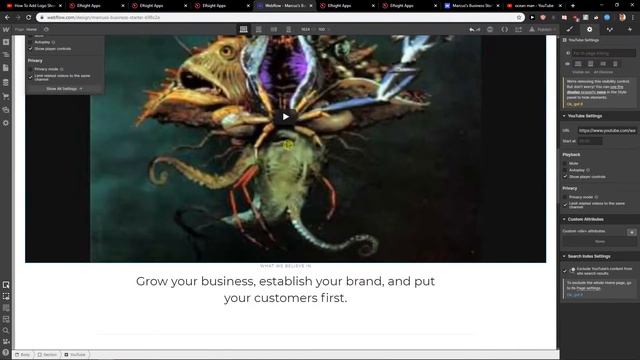Click the undo arrow in top toolbar
Screen dimensions: 640x360
point(472,29)
